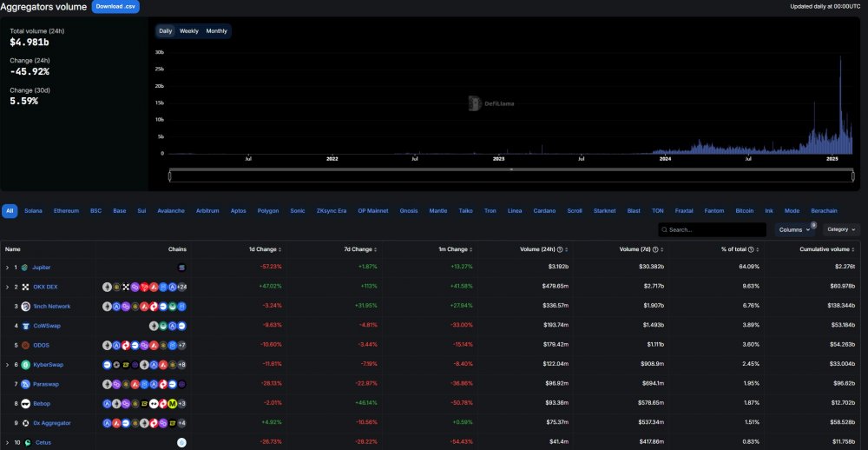Click sort arrows beside Cumulative volume
The image size is (868, 450).
[x=853, y=250]
